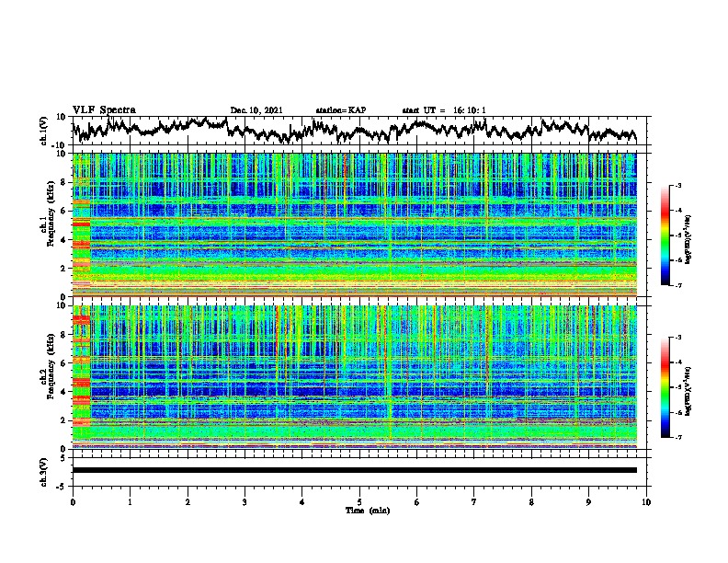Click the "ch.1(V)" waveform axis label

click(44, 131)
